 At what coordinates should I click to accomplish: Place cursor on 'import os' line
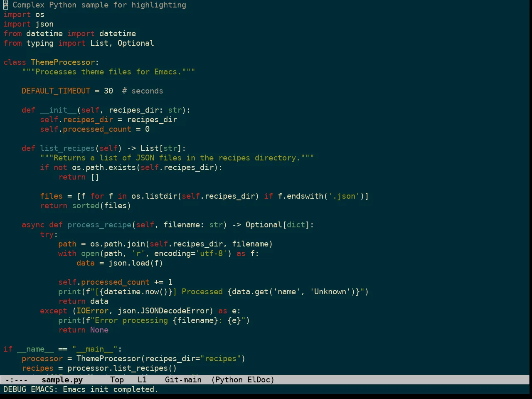[24, 15]
